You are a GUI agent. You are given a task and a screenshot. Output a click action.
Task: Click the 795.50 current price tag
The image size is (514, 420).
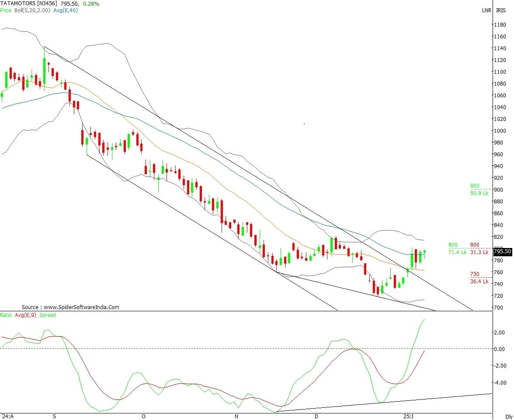point(502,251)
